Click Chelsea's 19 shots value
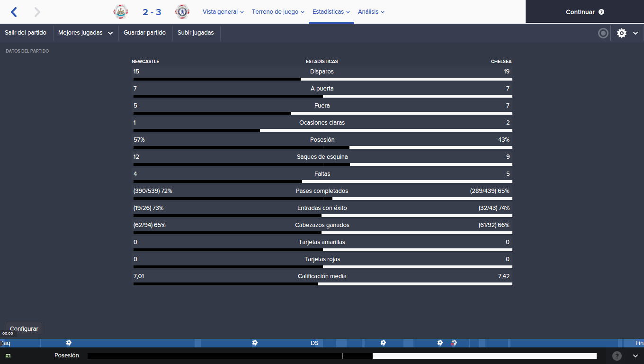Viewport: 644px width, 364px height. [x=507, y=72]
